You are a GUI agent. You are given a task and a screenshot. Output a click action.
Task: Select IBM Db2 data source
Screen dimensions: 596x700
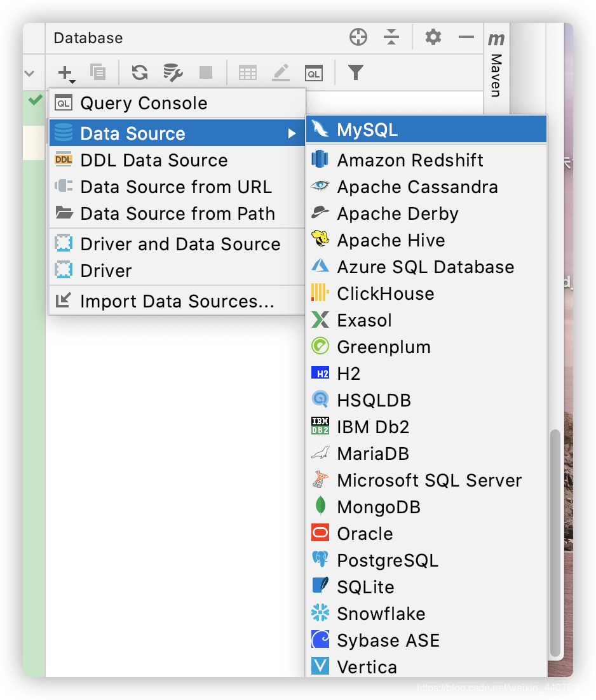pyautogui.click(x=426, y=427)
